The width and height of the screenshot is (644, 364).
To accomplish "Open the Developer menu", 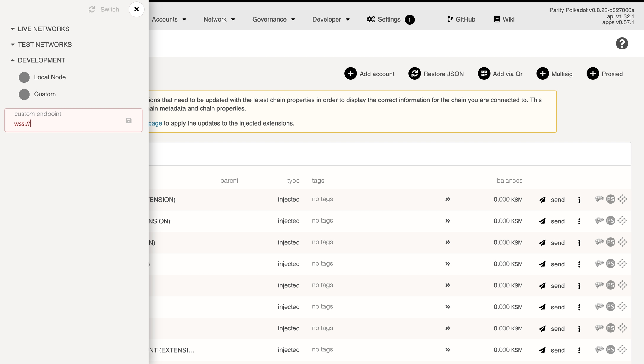I will point(331,19).
